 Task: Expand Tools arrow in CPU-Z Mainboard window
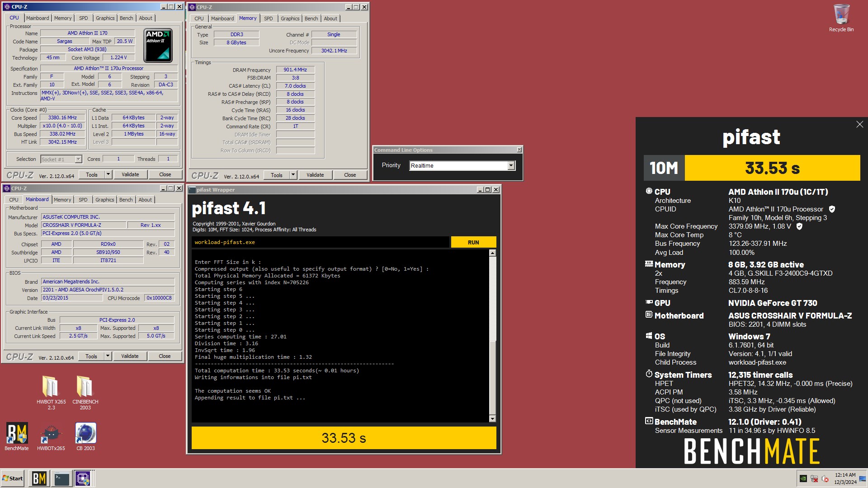tap(108, 356)
